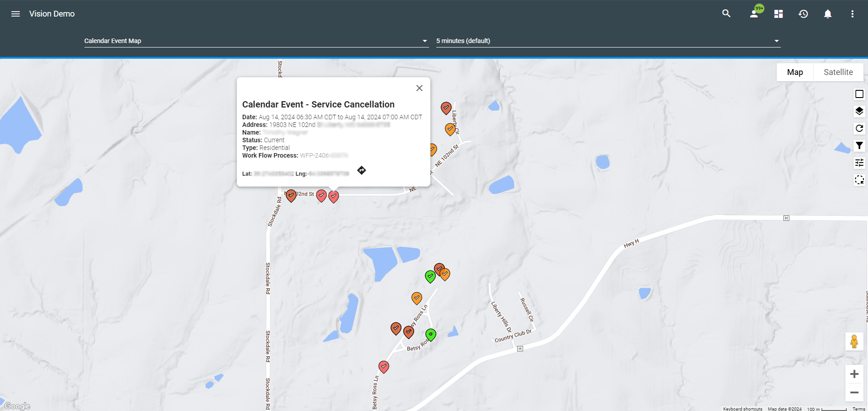The width and height of the screenshot is (868, 411).
Task: Toggle the 100 m map scale
Action: 827,409
